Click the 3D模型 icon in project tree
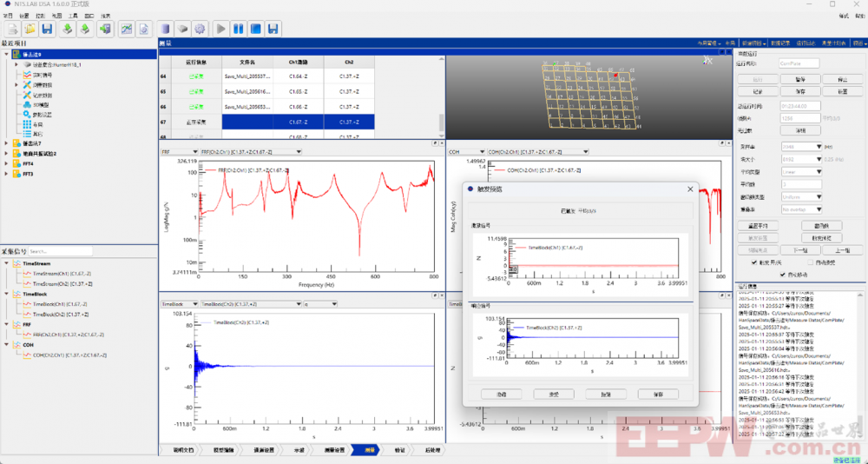Screen dimensions: 868x464 click(27, 105)
